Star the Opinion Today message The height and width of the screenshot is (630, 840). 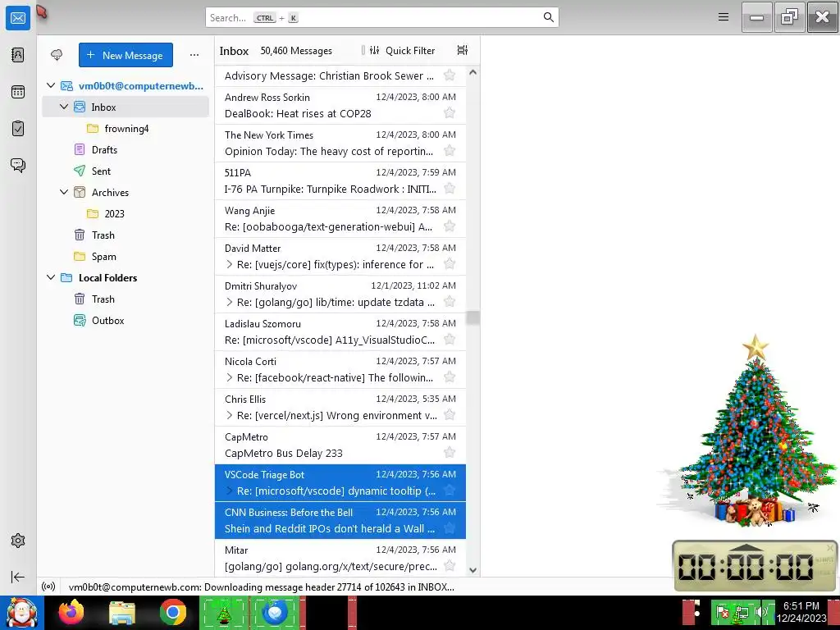tap(450, 151)
